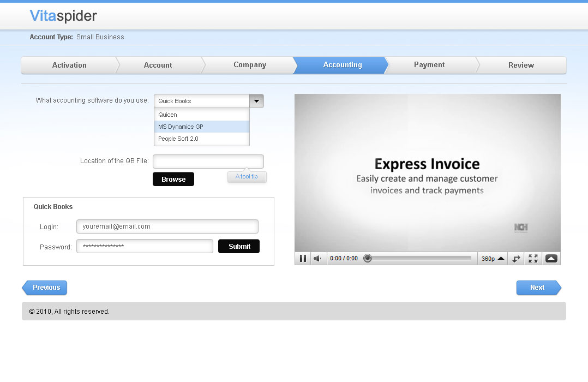Screen dimensions: 588x382
Task: Click the Express Invoice video frame
Action: coord(428,173)
